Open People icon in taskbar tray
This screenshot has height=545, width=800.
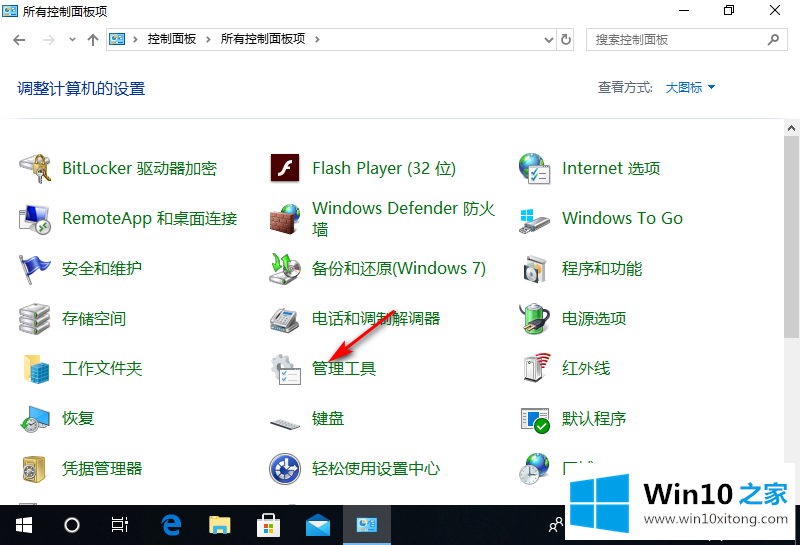[556, 525]
